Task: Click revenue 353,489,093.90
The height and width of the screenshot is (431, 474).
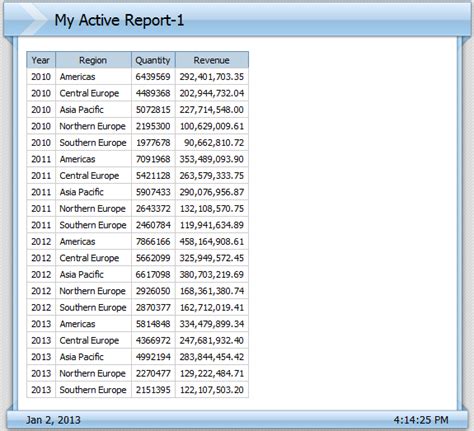Action: (212, 159)
